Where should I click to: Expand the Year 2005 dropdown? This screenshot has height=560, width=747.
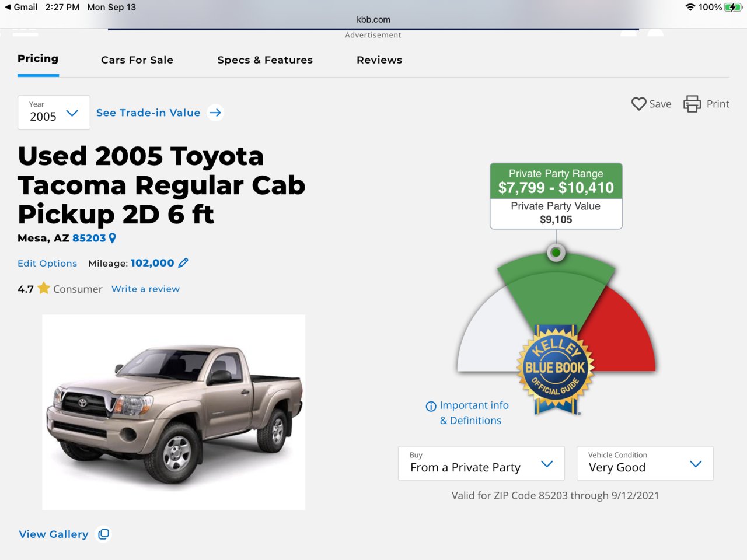click(54, 113)
